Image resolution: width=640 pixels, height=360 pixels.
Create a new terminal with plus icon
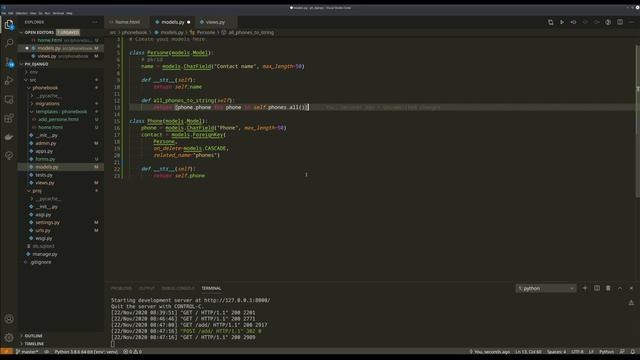585,288
